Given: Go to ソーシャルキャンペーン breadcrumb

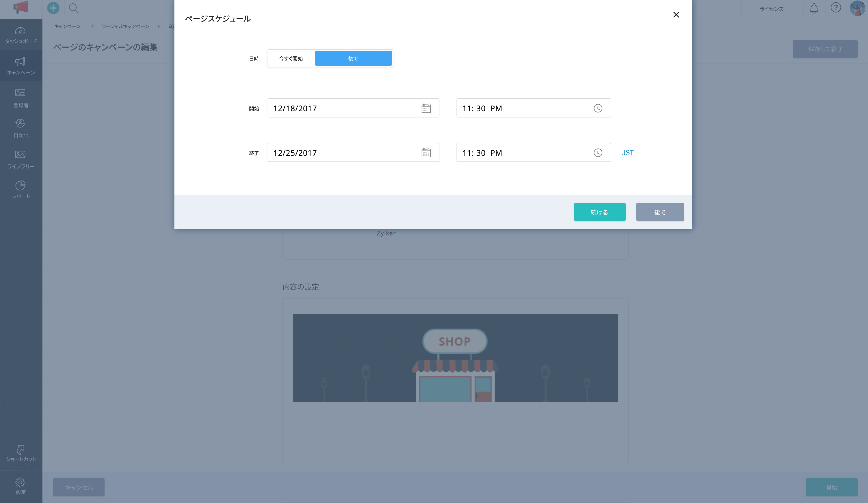Looking at the screenshot, I should coord(125,26).
